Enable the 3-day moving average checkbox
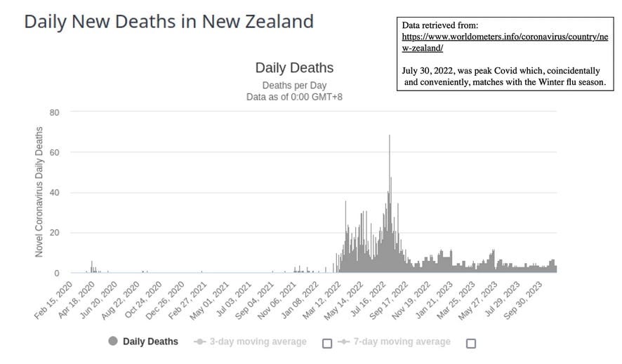622x364 pixels. (x=327, y=344)
